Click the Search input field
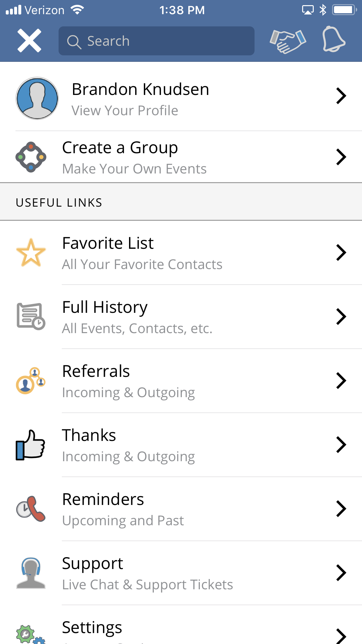This screenshot has width=362, height=644. [x=156, y=41]
